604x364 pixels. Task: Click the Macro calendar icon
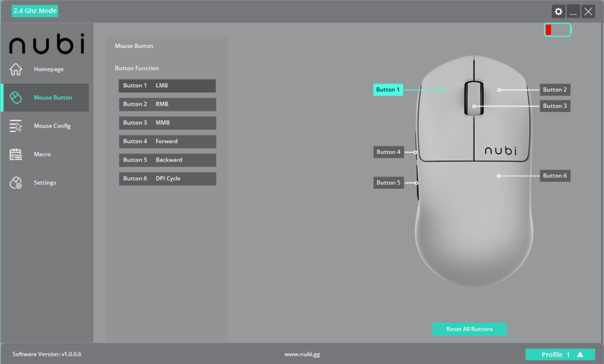(x=16, y=155)
